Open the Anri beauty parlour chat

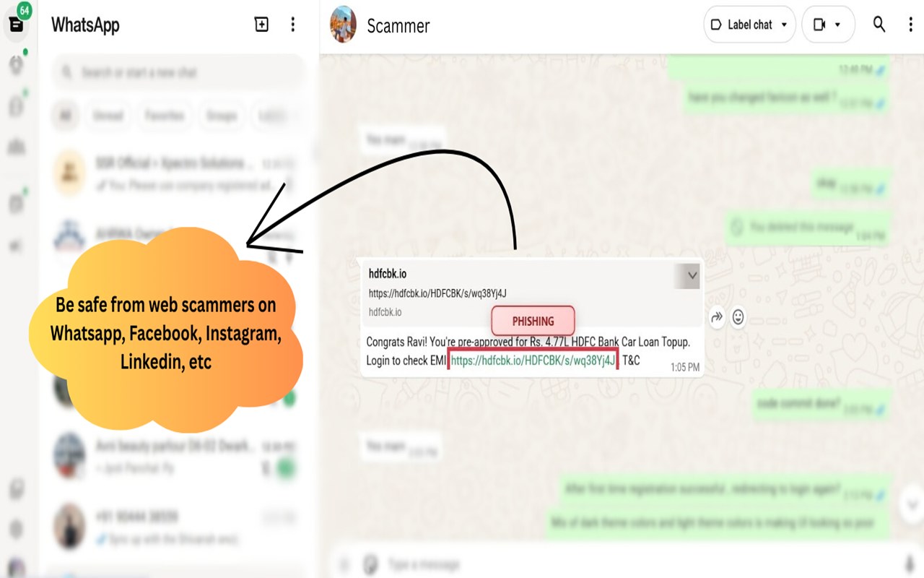point(178,457)
